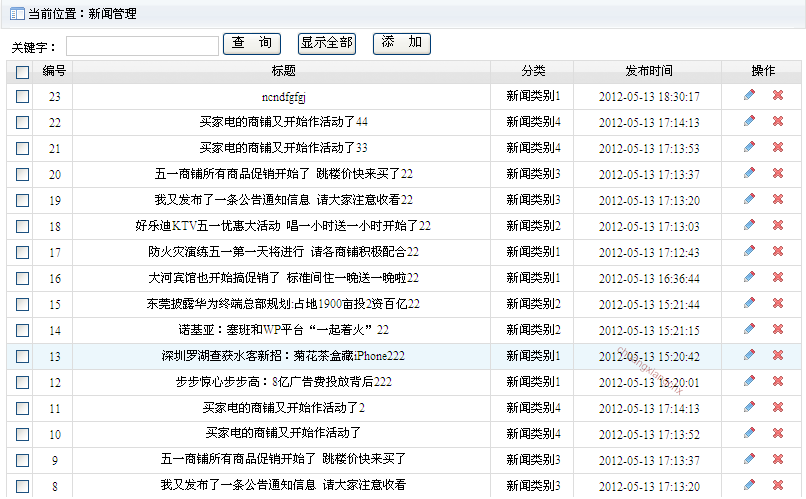The image size is (806, 499).
Task: Delete news item number 19
Action: click(778, 199)
